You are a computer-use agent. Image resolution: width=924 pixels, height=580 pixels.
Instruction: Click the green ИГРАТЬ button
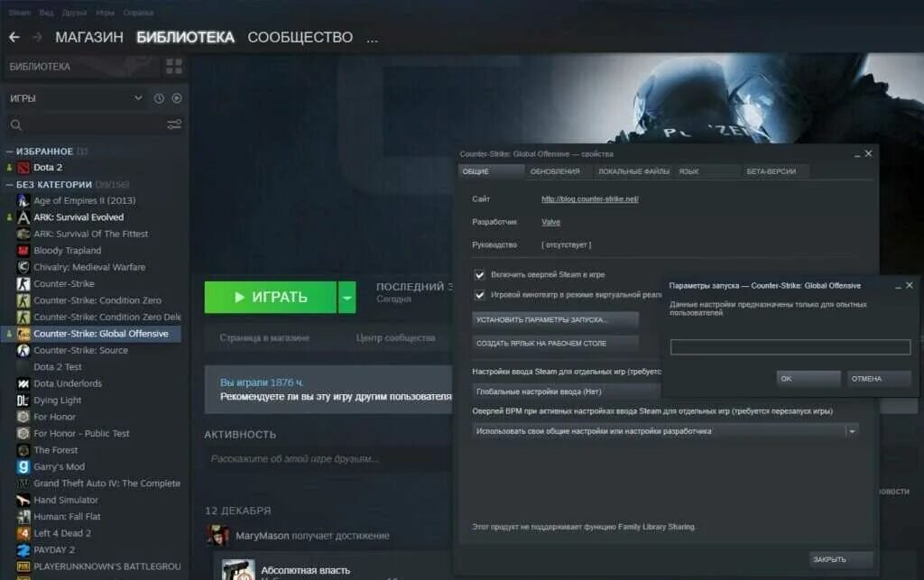[271, 298]
